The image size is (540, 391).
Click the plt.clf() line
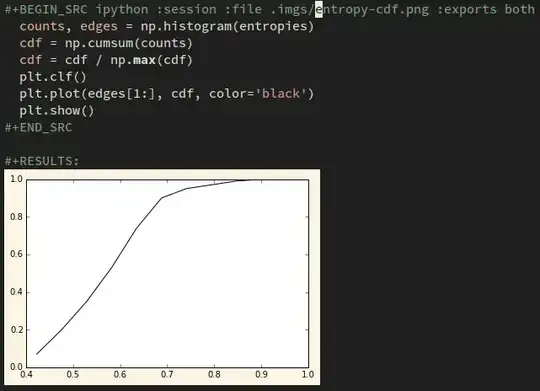click(53, 77)
